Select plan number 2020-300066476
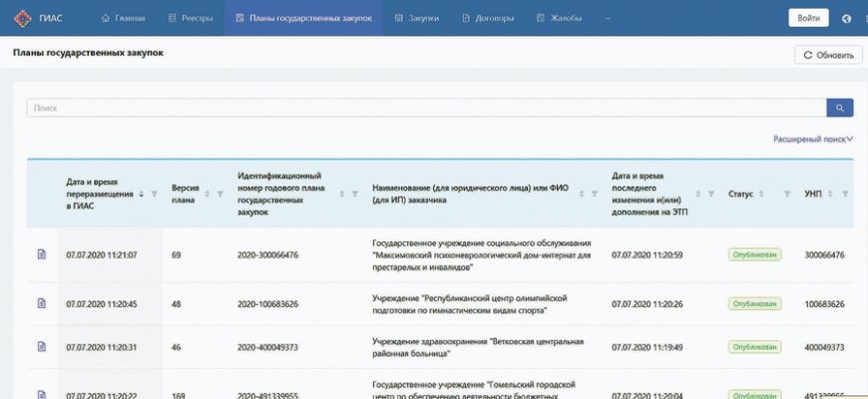Screen dimensions: 868x399 click(x=268, y=255)
